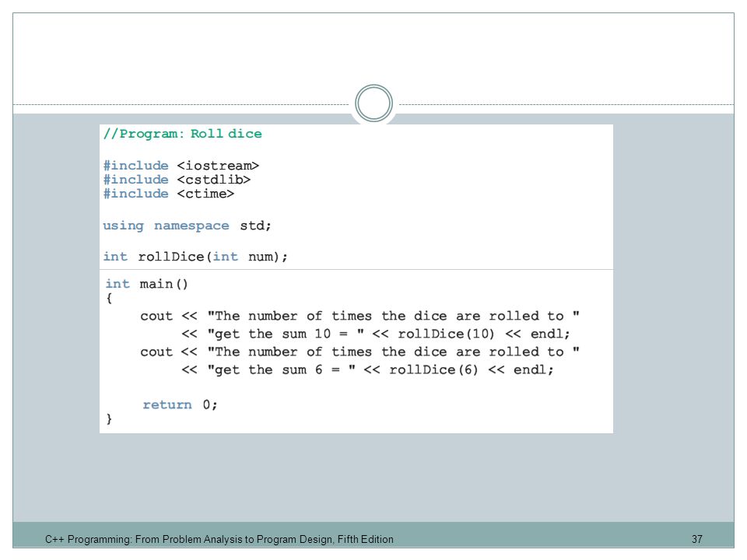
Task: Click 'using namespace std;' statement
Action: tap(188, 226)
